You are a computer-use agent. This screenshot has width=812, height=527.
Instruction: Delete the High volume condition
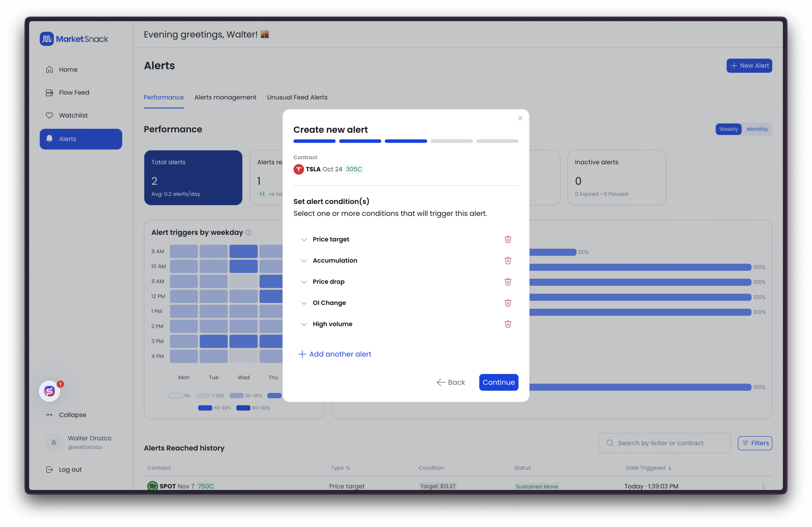click(508, 324)
